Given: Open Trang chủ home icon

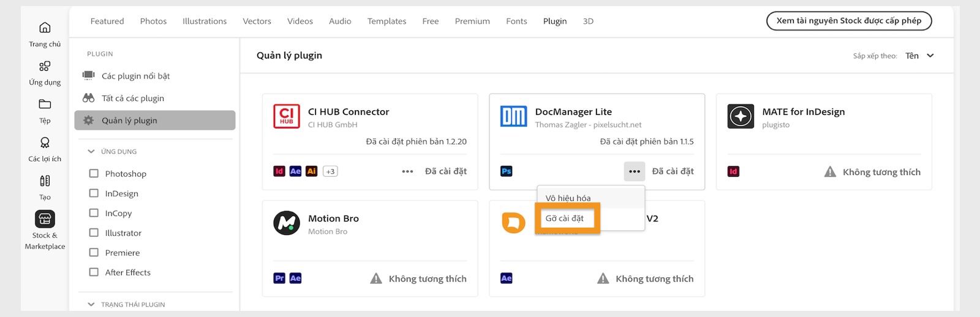Looking at the screenshot, I should click(x=45, y=28).
